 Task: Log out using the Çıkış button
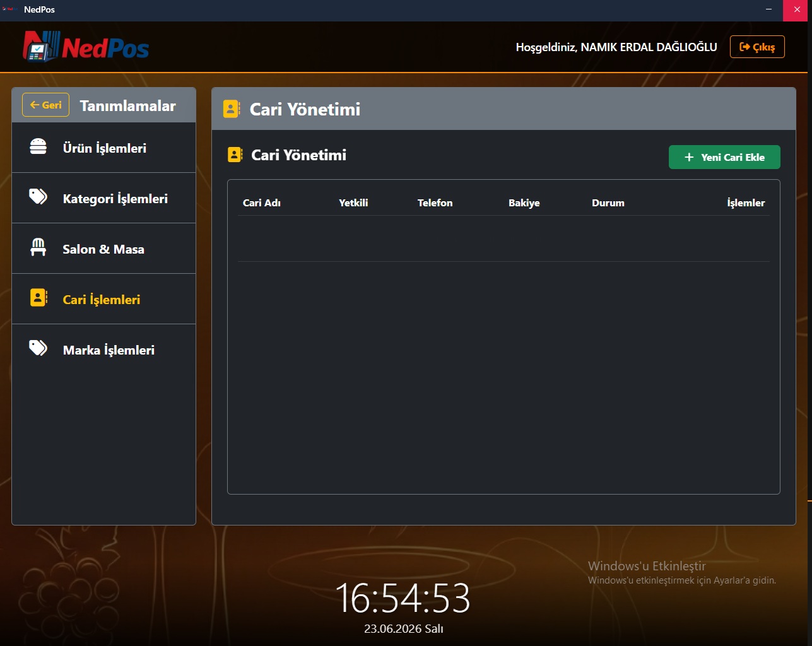pos(757,47)
